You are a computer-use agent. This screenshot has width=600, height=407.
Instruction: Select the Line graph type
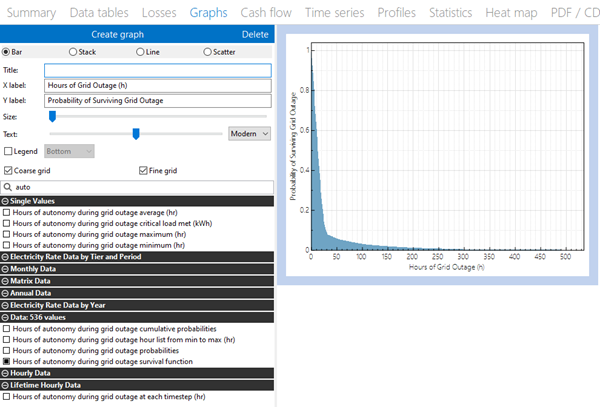[139, 52]
